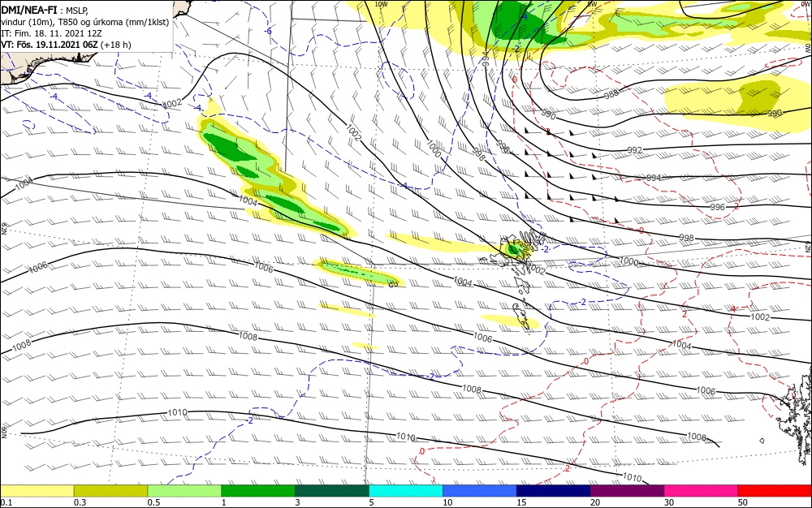
Task: Click the navy 15–20 legend swatch
Action: pos(554,491)
